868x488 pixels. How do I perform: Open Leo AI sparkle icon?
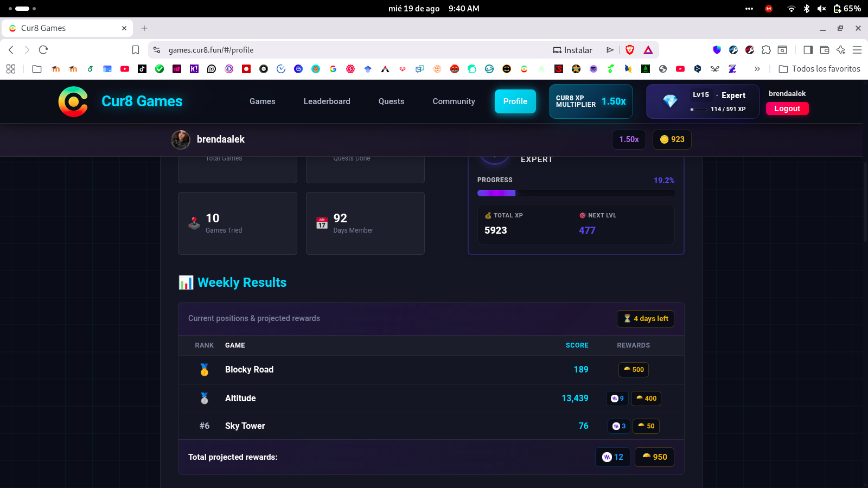(x=841, y=50)
